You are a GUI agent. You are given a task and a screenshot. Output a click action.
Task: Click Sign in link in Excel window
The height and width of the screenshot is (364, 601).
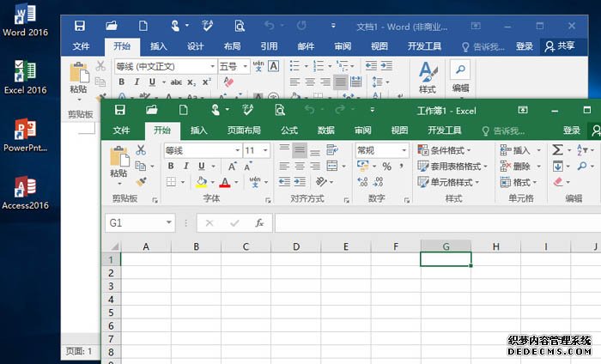[572, 130]
